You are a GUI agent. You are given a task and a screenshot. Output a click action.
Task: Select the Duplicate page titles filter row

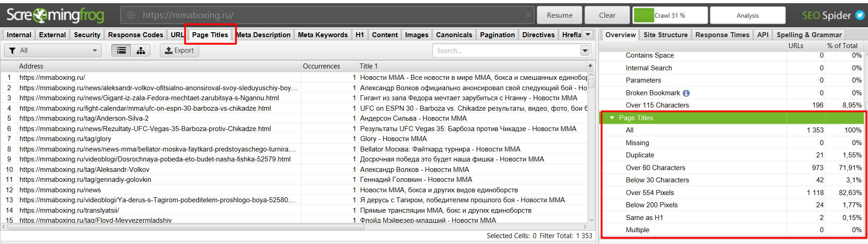point(640,155)
